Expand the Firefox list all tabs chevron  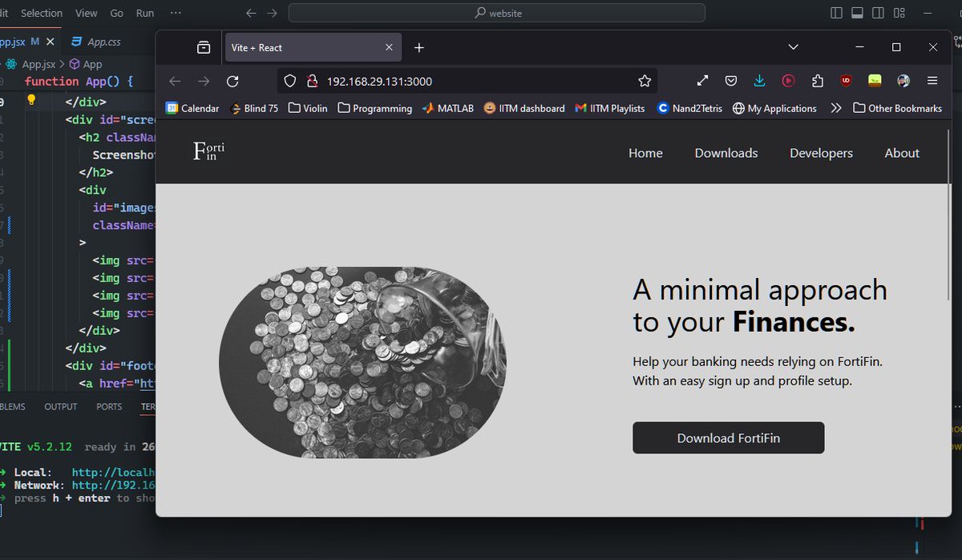tap(793, 47)
